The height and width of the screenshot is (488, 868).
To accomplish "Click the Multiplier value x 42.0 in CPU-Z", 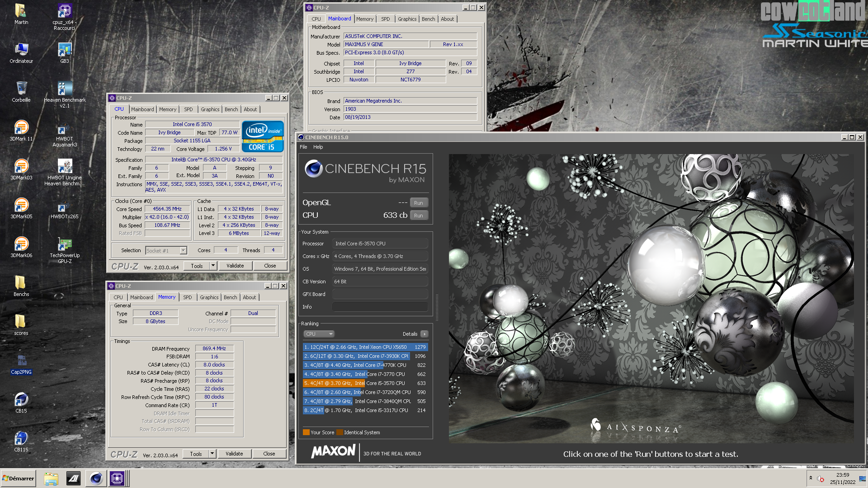I will [167, 217].
